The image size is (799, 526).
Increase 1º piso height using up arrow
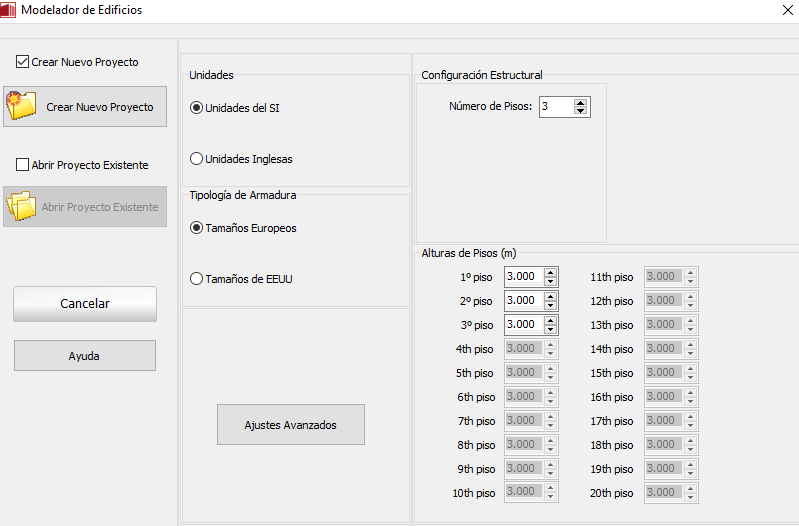tap(550, 272)
